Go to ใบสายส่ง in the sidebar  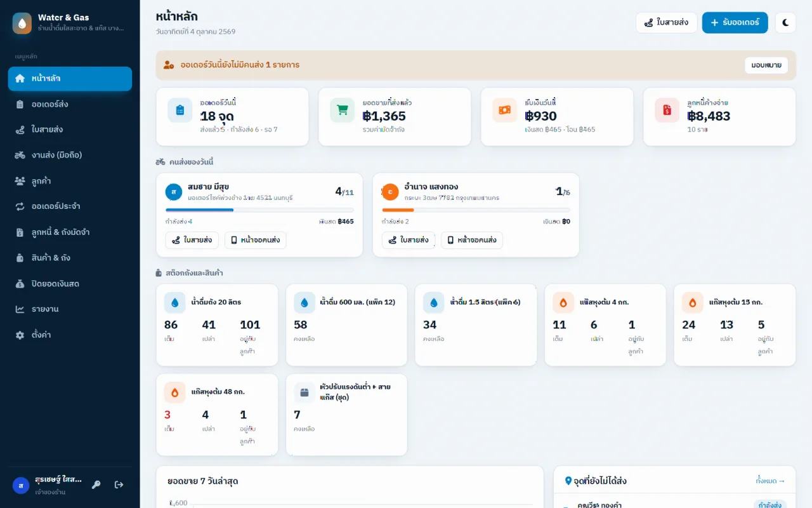coord(70,130)
